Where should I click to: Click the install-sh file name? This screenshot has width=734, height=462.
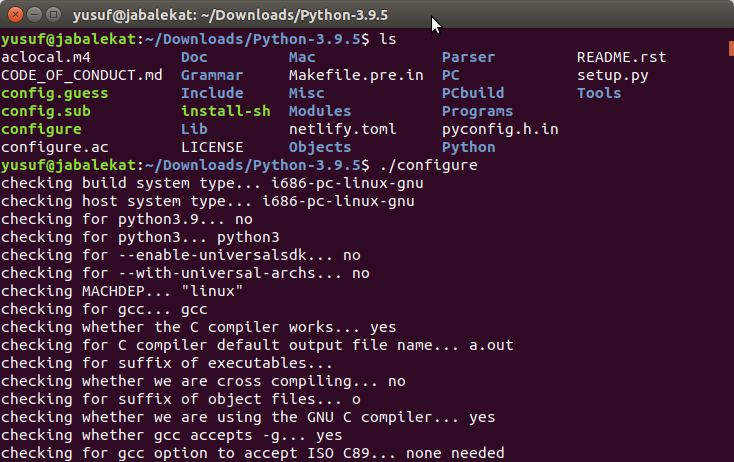click(226, 111)
